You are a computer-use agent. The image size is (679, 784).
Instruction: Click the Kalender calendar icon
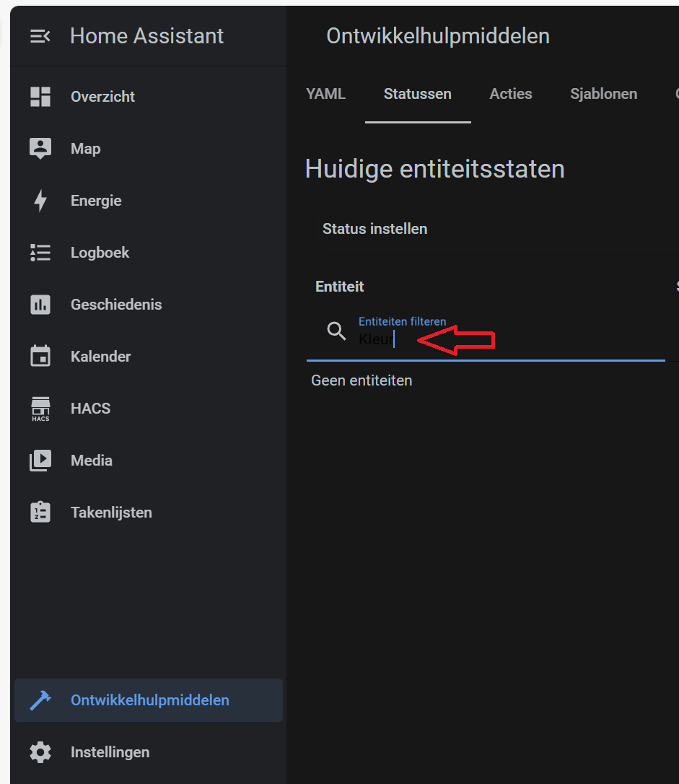40,357
